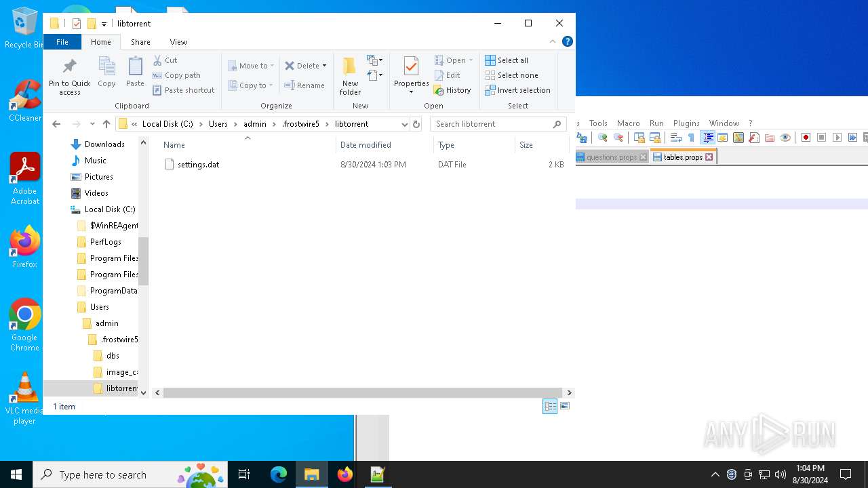The image size is (868, 488).
Task: Start macro recording in Notepad++
Action: coord(806,138)
